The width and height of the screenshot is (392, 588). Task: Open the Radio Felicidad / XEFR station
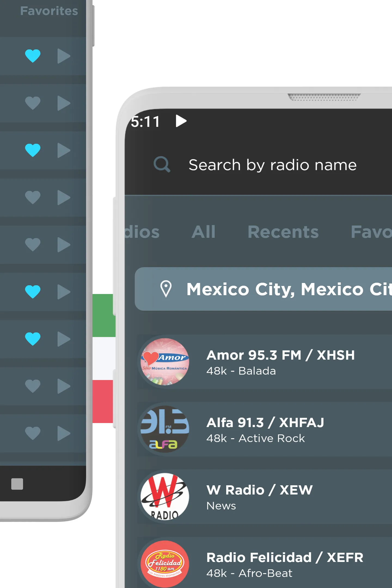(264, 562)
